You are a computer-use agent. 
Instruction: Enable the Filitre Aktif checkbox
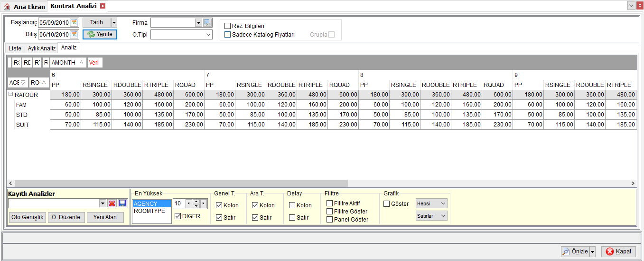pos(329,203)
